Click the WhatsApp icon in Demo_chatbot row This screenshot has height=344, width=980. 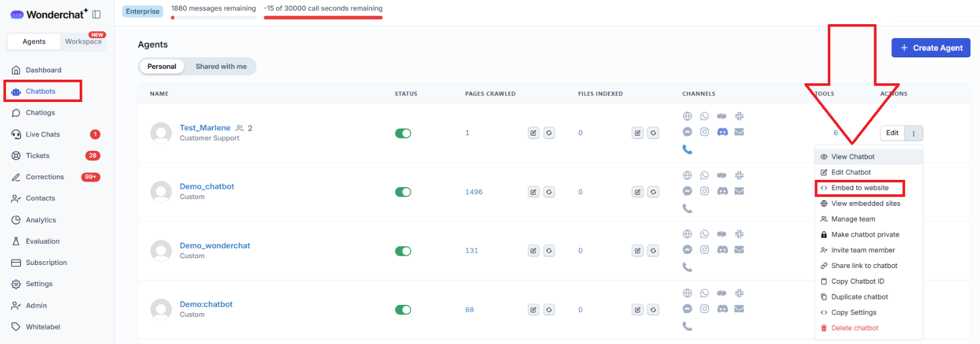704,176
